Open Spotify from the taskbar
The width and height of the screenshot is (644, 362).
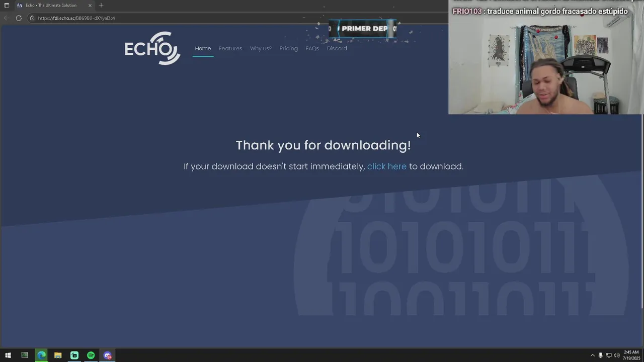point(91,355)
